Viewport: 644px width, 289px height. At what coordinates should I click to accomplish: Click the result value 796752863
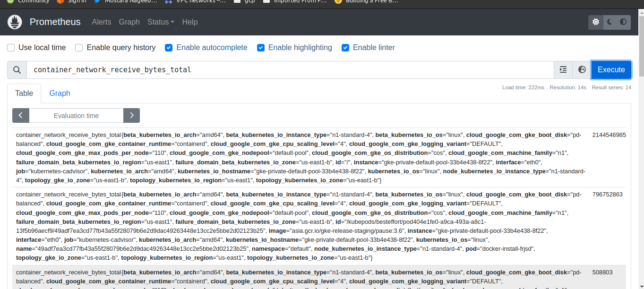(x=608, y=195)
